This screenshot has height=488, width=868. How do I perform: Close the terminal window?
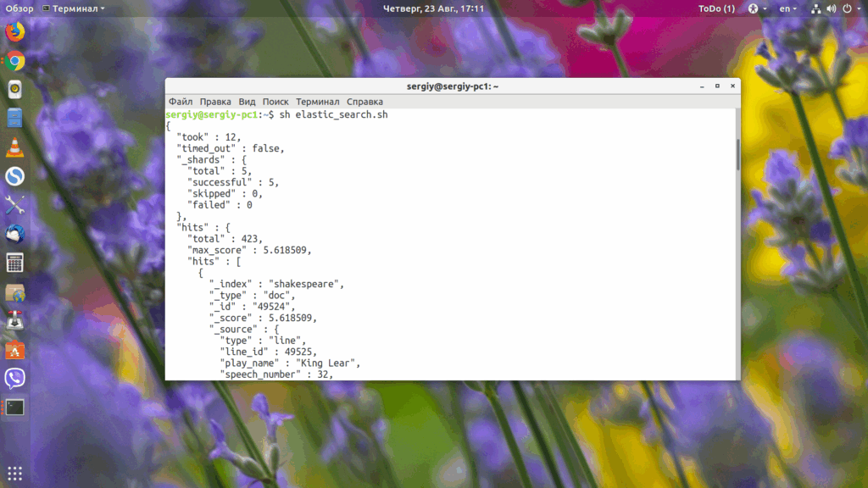click(733, 86)
